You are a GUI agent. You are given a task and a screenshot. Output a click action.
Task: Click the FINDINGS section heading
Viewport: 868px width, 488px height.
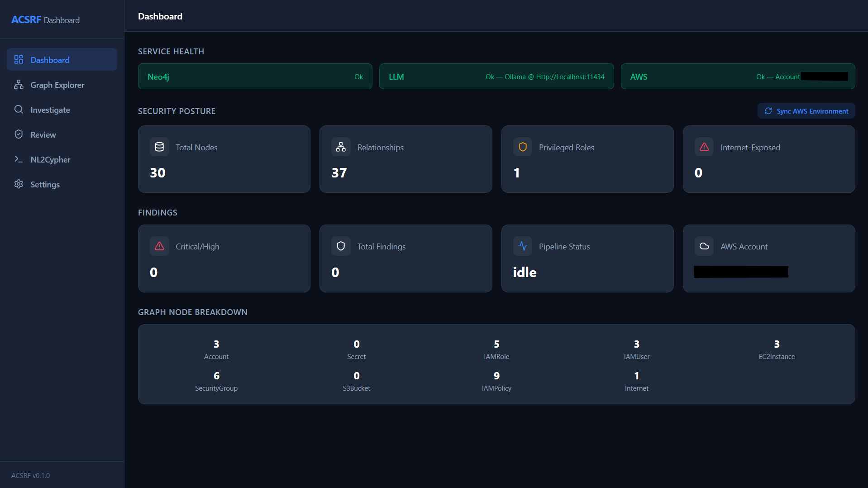157,213
